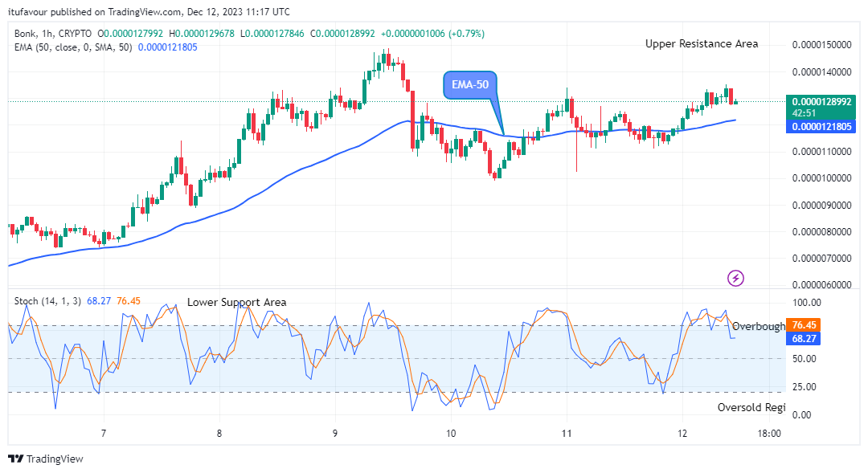Select the Upper Resistance Area text annotation
The image size is (868, 473).
(x=701, y=43)
